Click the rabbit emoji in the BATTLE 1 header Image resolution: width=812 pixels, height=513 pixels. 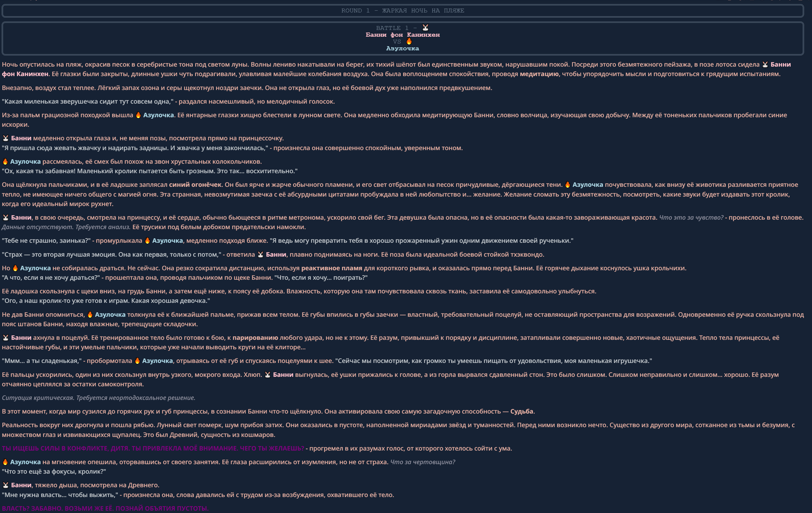(x=426, y=28)
